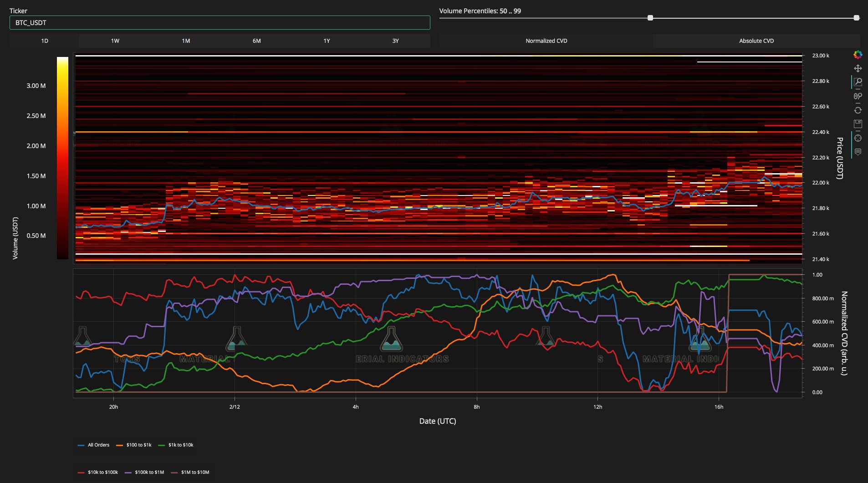Screen dimensions: 868x483
Task: Select the Wheel Zoom tool
Action: pos(858,96)
